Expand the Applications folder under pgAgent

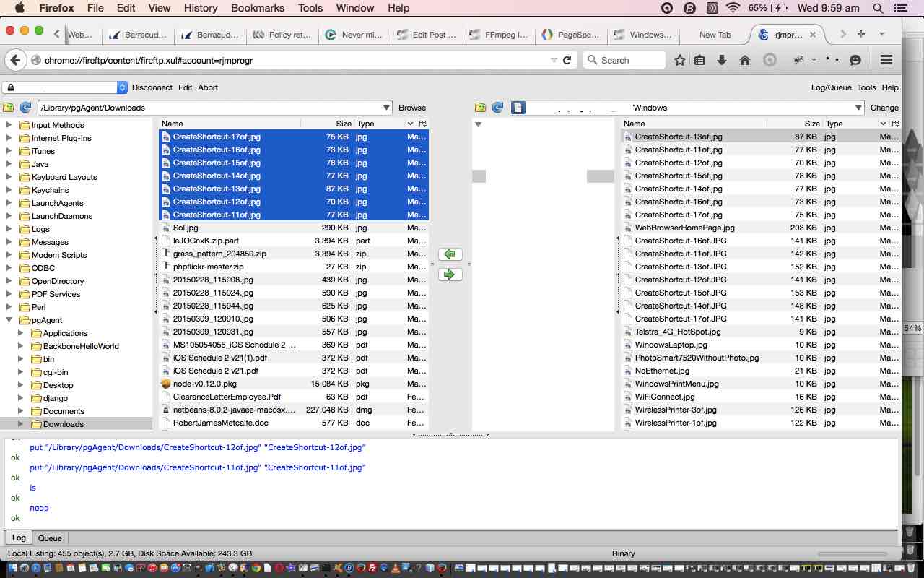click(x=21, y=333)
